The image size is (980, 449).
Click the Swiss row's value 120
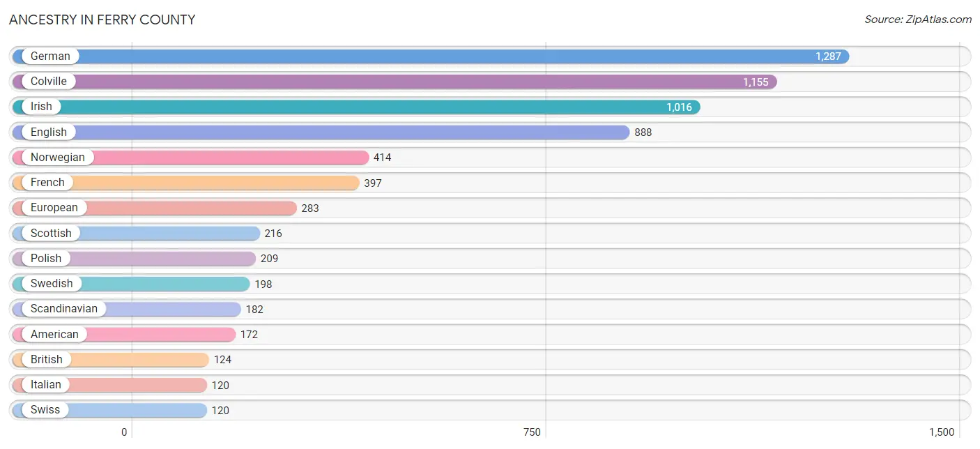pos(220,411)
